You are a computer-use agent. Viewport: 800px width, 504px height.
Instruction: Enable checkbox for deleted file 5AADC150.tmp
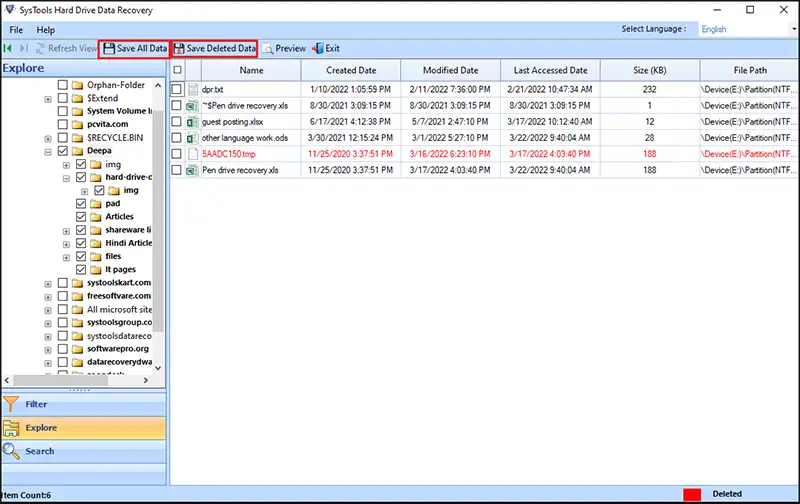[x=177, y=154]
